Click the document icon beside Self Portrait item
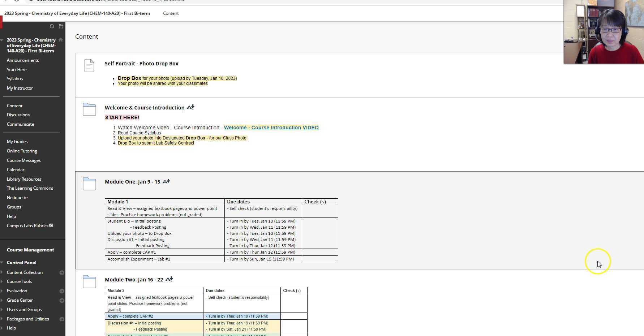This screenshot has height=336, width=644. (89, 65)
